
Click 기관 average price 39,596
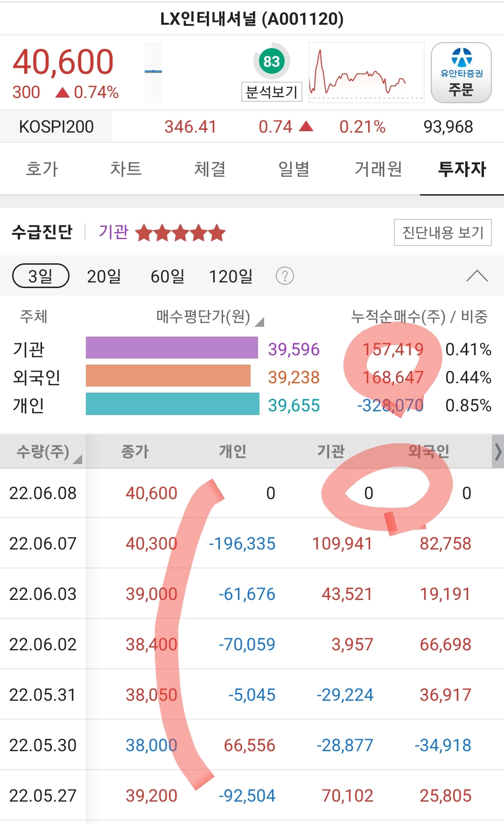(x=294, y=349)
